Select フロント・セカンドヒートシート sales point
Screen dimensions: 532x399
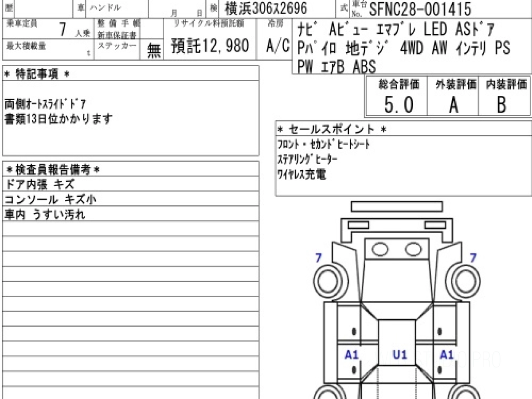point(323,144)
